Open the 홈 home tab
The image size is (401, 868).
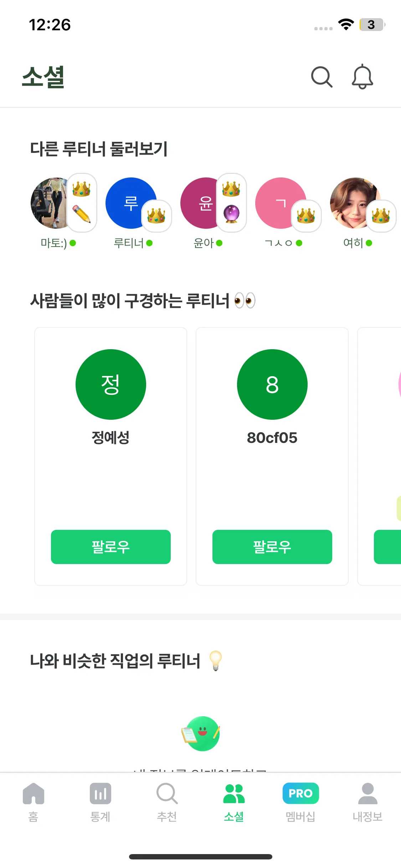[33, 802]
